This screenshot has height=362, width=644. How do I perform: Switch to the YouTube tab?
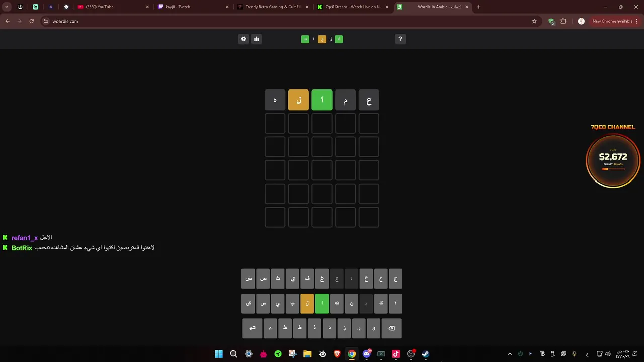tap(113, 7)
